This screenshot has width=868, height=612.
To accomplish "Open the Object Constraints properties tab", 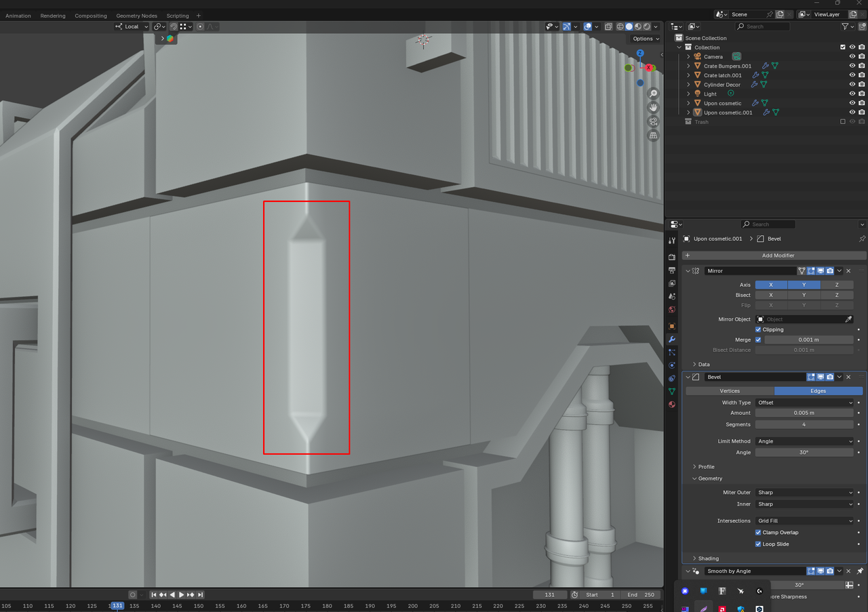I will tap(672, 378).
